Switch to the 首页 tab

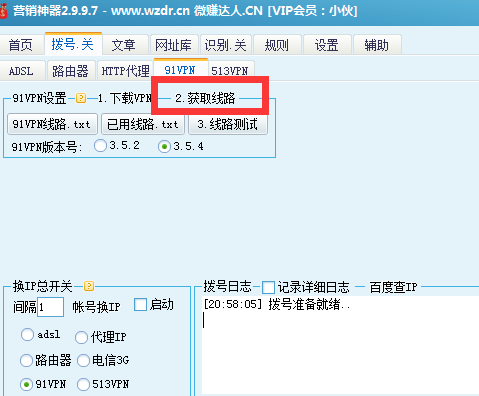(x=21, y=45)
